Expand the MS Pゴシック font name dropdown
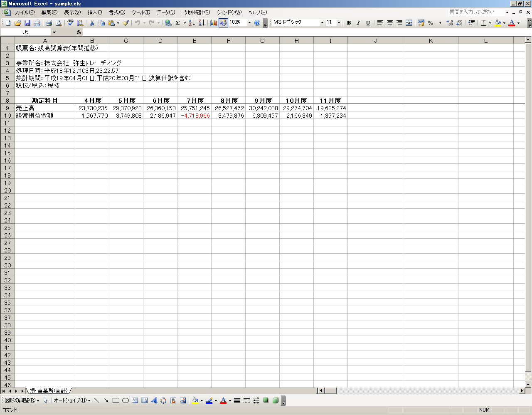 (x=322, y=23)
